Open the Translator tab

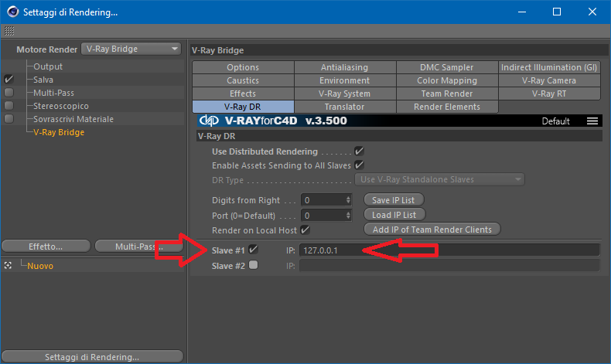click(x=345, y=107)
